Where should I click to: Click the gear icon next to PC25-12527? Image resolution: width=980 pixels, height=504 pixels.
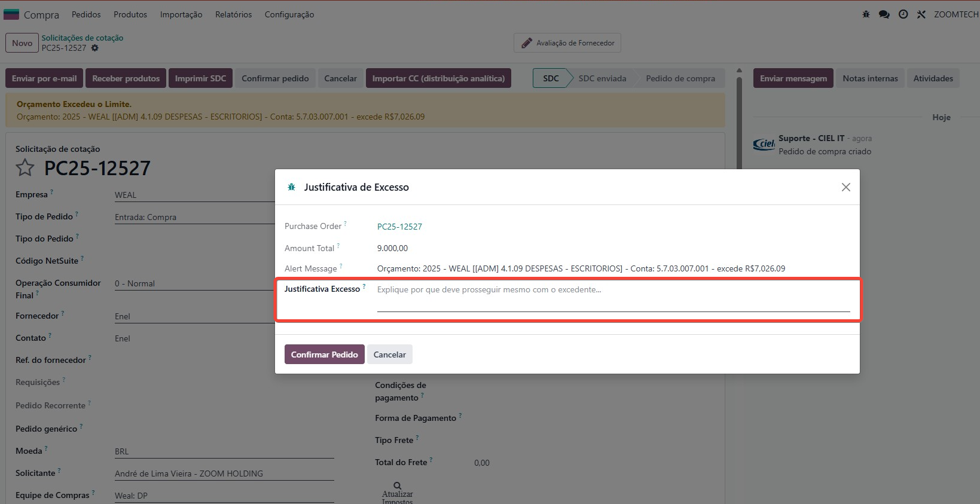pos(95,48)
